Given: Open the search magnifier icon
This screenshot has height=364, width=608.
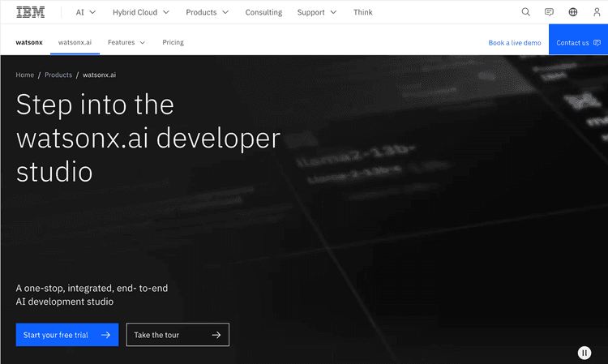Looking at the screenshot, I should point(525,12).
